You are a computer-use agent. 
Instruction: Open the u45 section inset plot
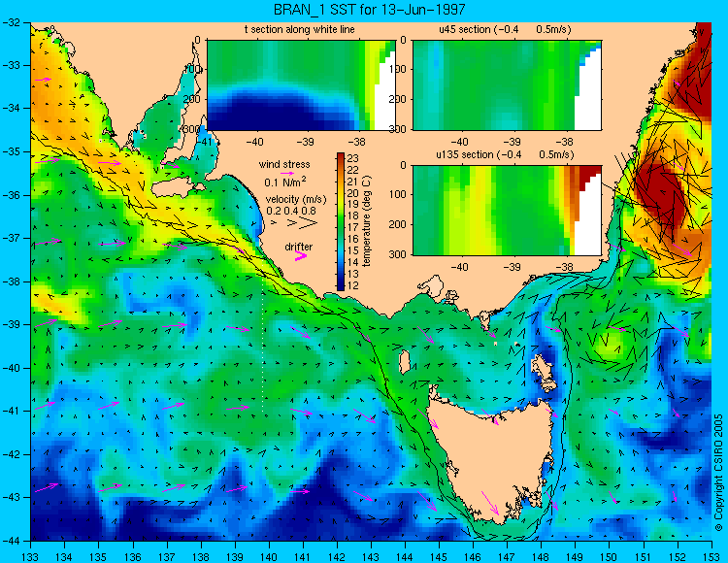point(507,85)
